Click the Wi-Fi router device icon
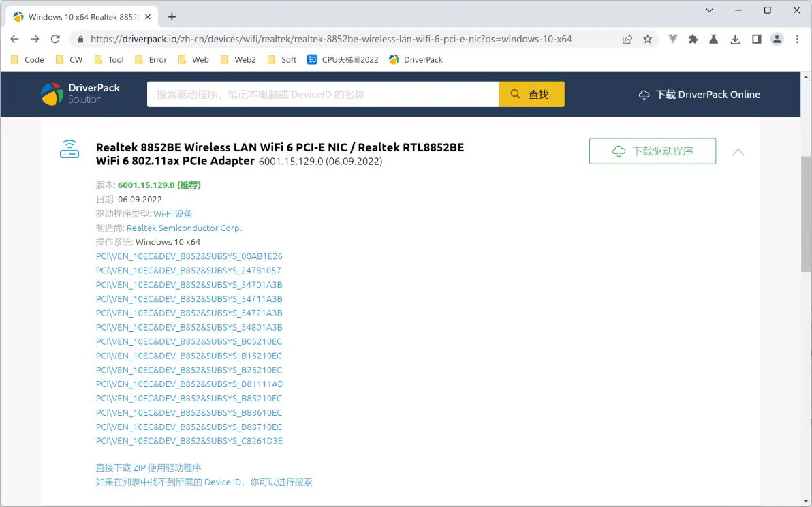The width and height of the screenshot is (812, 507). [x=69, y=149]
